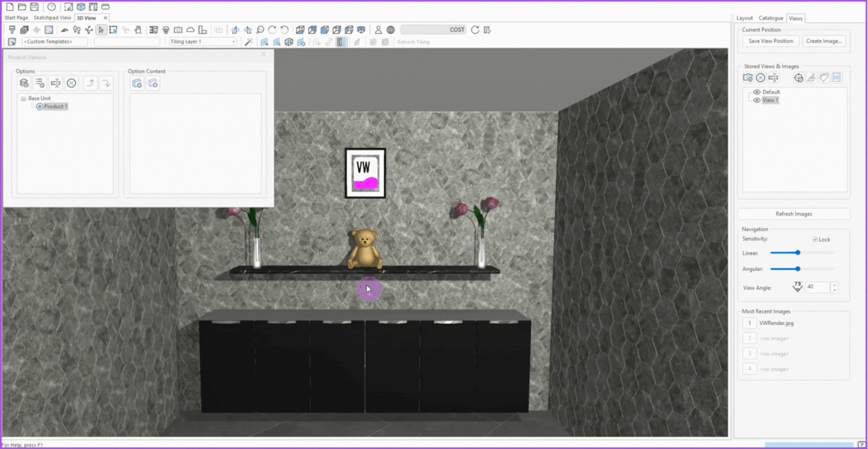Image resolution: width=868 pixels, height=449 pixels.
Task: Open the Custom Templates dropdown
Action: point(54,42)
